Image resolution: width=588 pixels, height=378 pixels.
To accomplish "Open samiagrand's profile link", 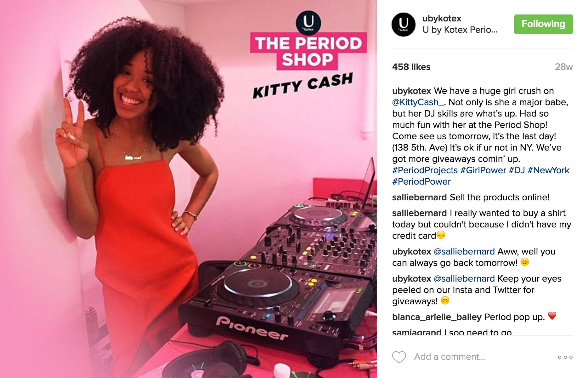I will (417, 332).
